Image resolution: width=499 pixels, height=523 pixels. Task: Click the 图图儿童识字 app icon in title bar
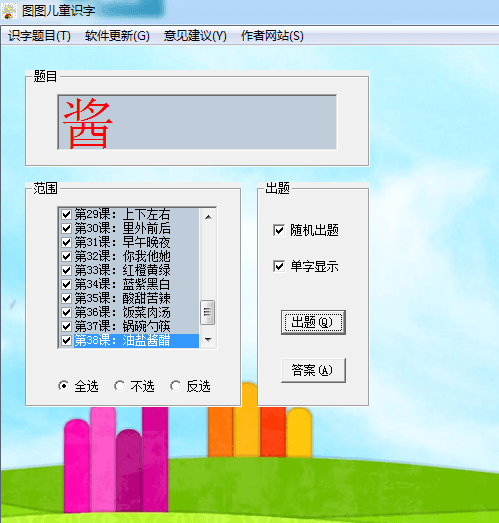9,11
